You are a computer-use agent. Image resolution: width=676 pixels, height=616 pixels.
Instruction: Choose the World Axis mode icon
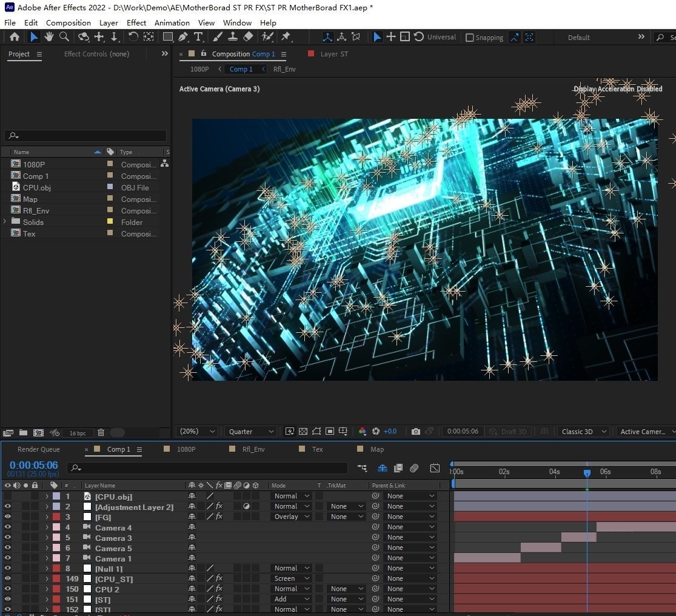pyautogui.click(x=341, y=37)
